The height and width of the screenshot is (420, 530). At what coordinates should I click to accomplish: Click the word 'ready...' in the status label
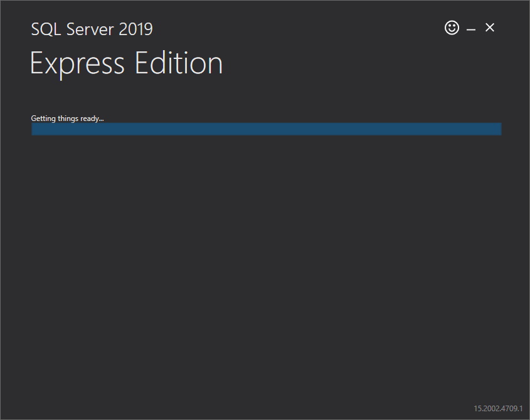[92, 118]
